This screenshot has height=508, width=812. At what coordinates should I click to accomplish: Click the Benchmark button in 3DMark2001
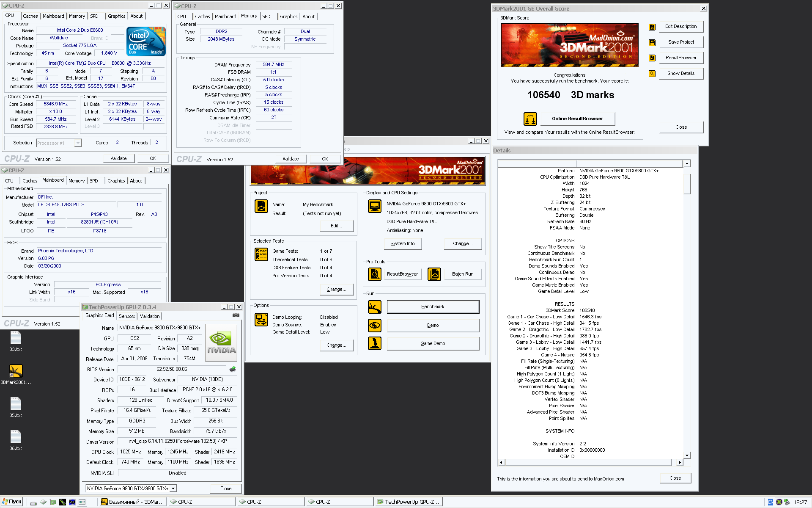pyautogui.click(x=433, y=307)
